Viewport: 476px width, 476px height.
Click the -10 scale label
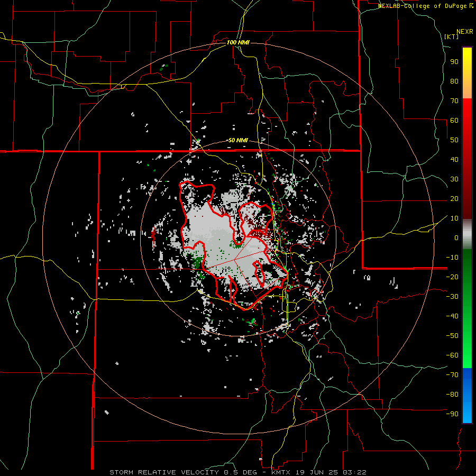pos(452,258)
